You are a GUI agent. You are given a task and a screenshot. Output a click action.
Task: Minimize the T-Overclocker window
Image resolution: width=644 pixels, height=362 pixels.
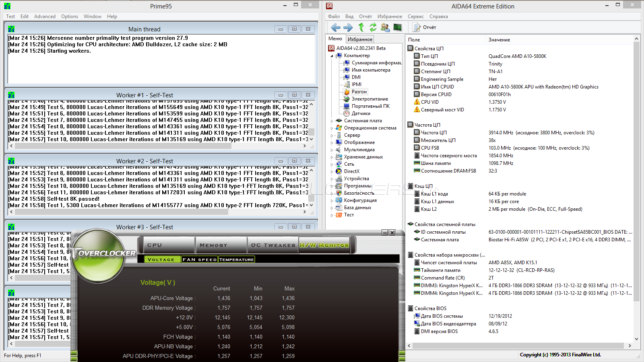point(385,232)
